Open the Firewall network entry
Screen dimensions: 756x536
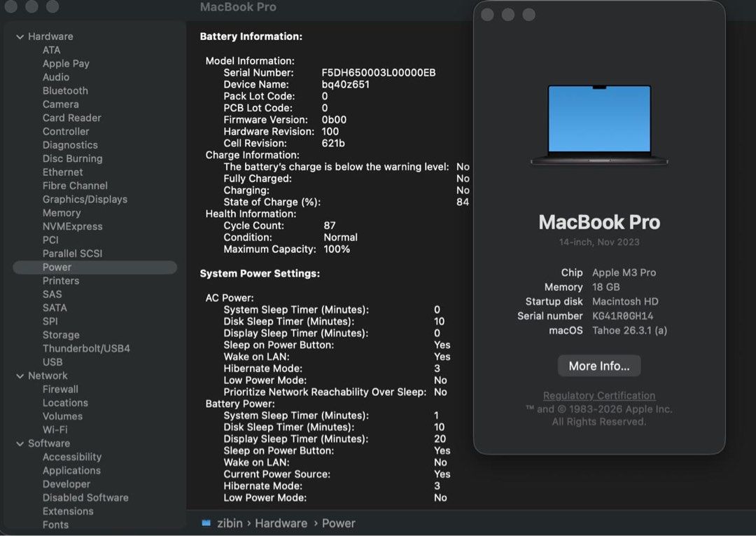[x=60, y=390]
